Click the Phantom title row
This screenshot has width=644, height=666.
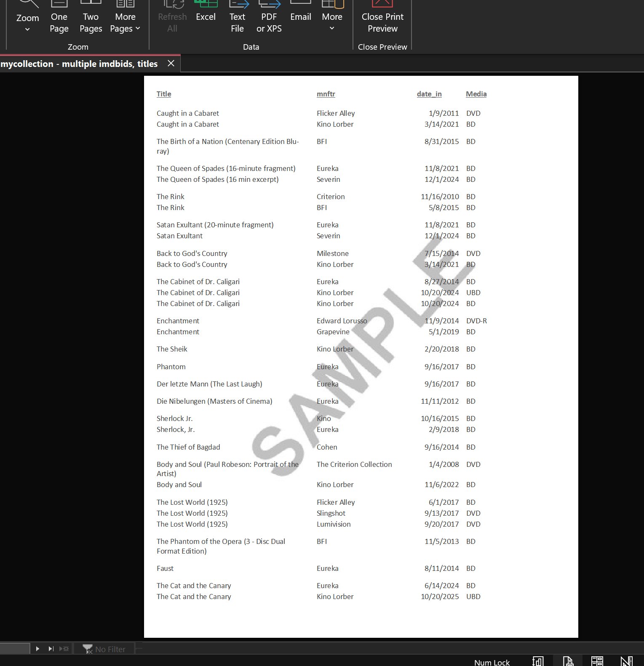tap(171, 367)
